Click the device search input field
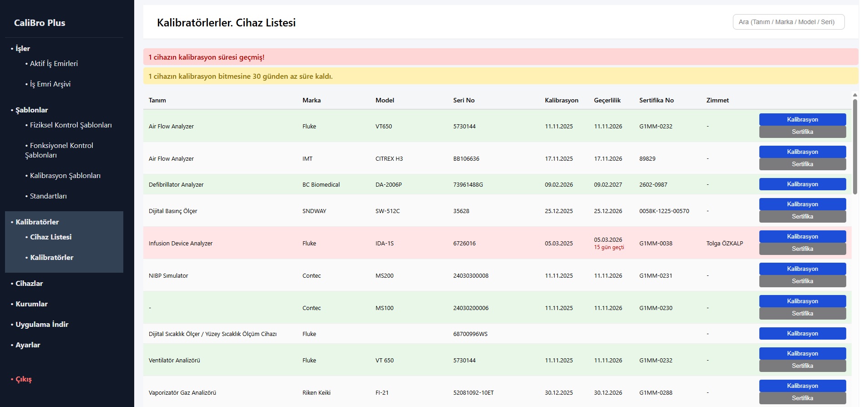This screenshot has width=868, height=407. (x=788, y=22)
